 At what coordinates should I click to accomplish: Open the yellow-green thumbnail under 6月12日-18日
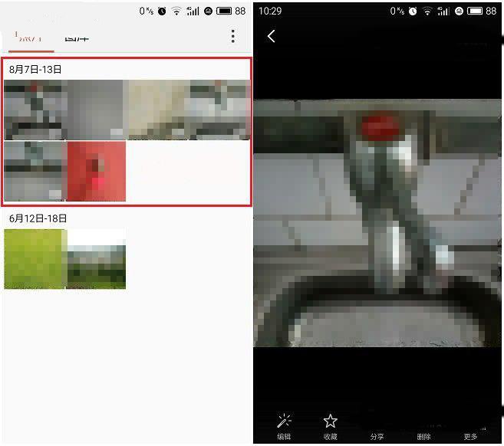[35, 259]
